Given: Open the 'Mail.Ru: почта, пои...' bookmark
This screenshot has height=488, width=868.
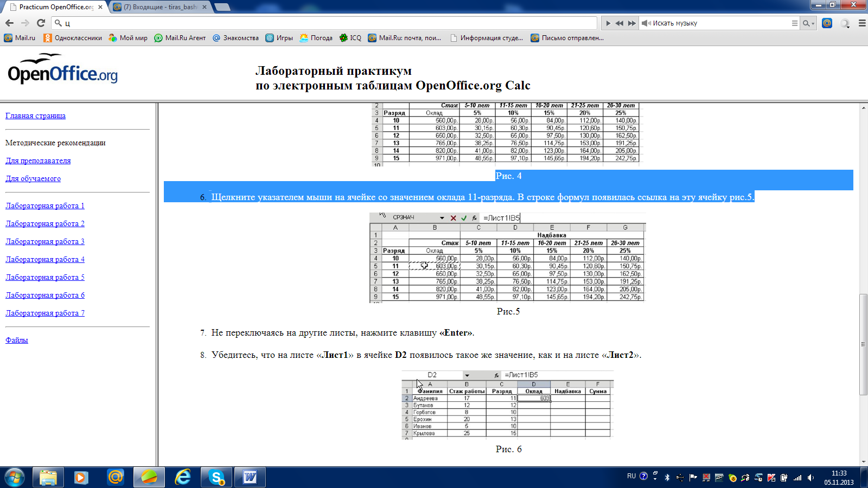Looking at the screenshot, I should [x=405, y=38].
